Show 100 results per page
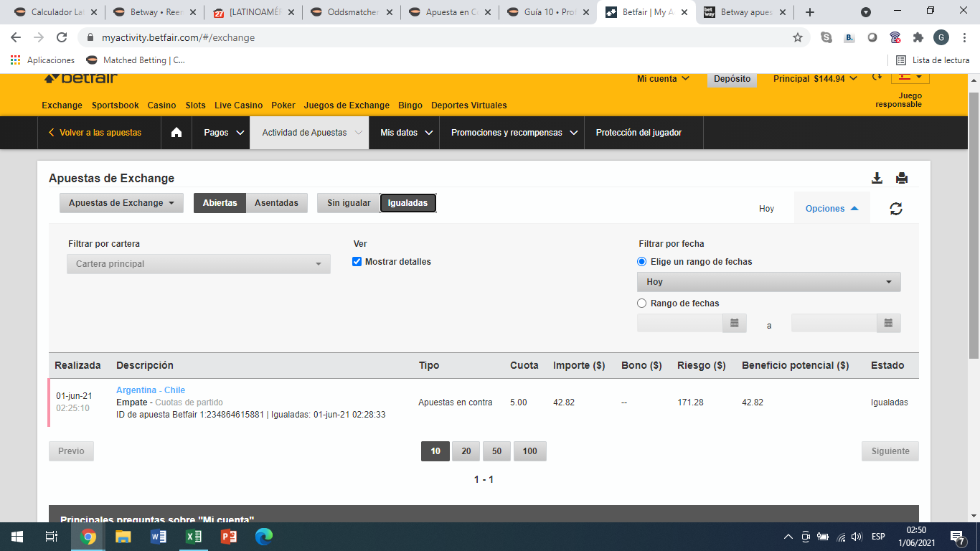This screenshot has height=551, width=980. coord(530,451)
